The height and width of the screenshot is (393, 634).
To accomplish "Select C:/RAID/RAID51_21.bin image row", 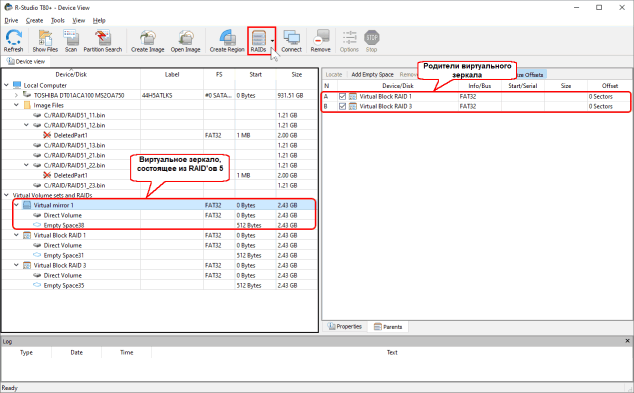I will pos(160,155).
